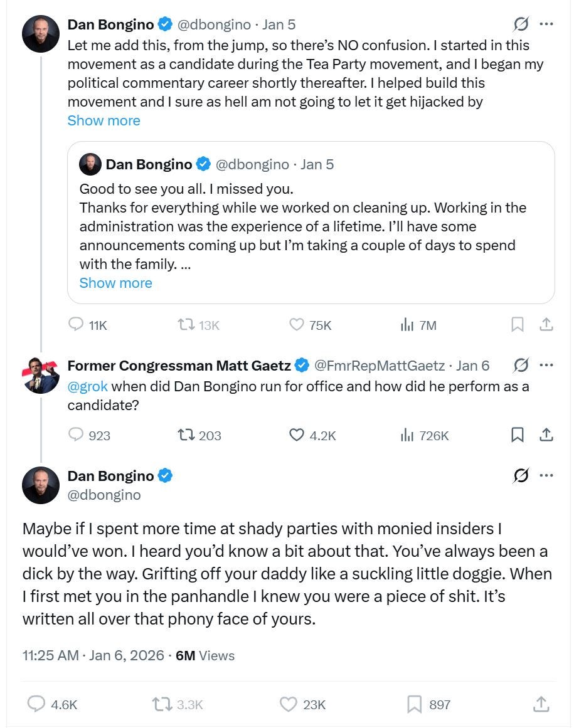574x728 pixels.
Task: Open more options on top post
Action: (546, 24)
